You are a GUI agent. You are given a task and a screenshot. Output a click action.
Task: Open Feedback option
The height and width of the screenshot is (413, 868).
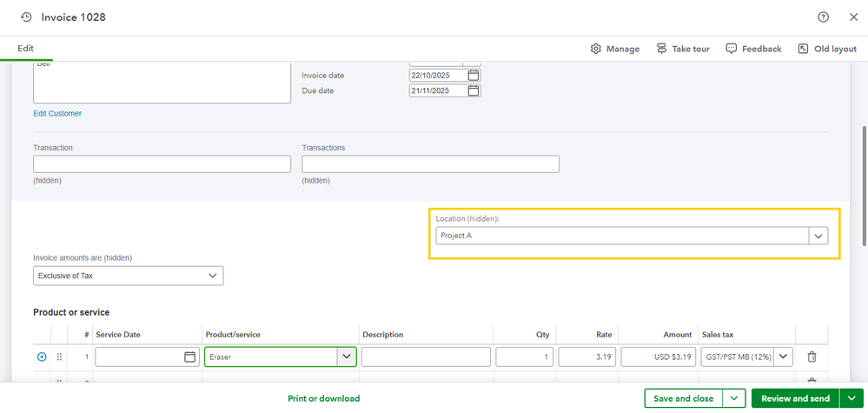tap(753, 49)
